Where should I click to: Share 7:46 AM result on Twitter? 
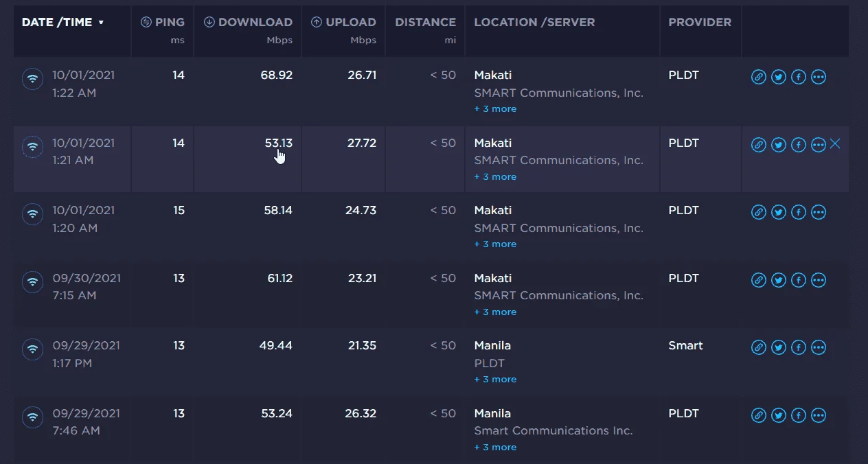pos(778,415)
